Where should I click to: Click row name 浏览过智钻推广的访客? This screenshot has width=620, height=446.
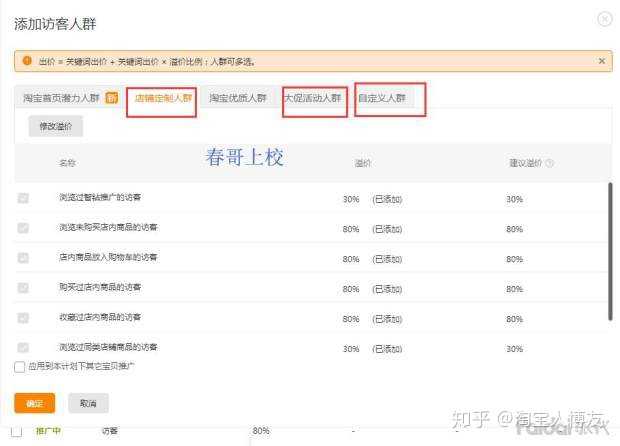[100, 197]
